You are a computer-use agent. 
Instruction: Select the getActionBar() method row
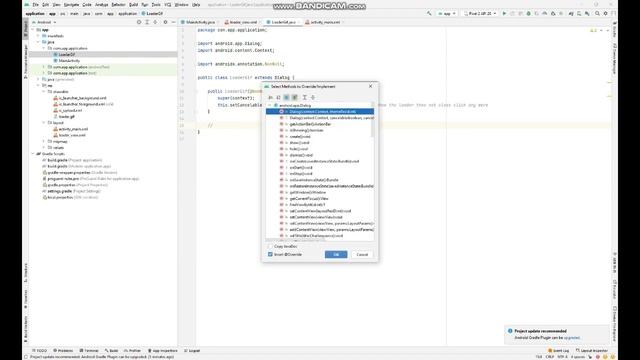coord(320,124)
